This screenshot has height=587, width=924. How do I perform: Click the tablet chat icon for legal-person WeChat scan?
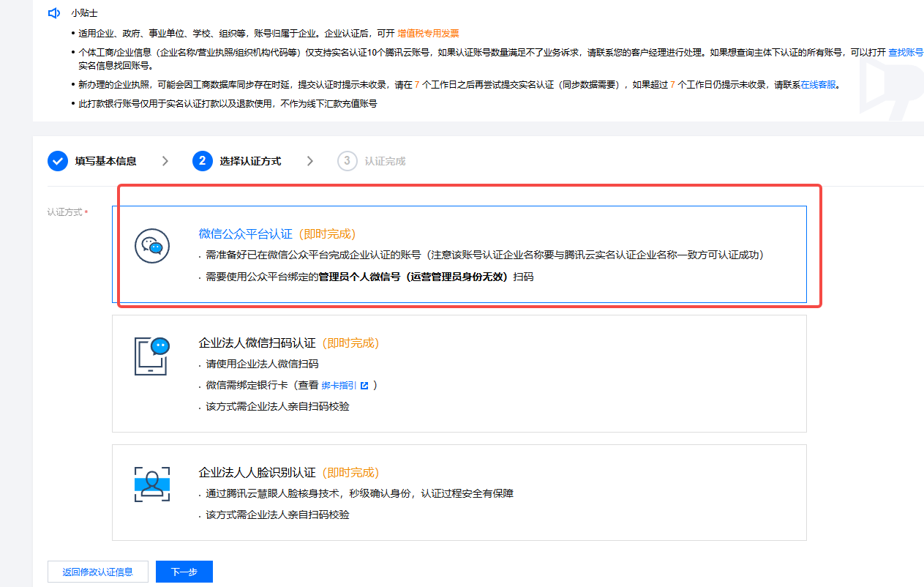pyautogui.click(x=152, y=356)
